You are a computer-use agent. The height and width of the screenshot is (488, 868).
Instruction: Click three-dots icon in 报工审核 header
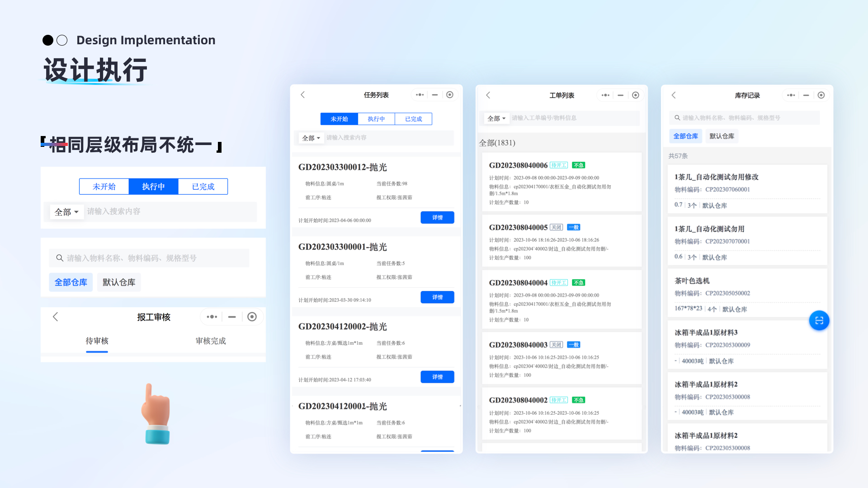pyautogui.click(x=212, y=317)
